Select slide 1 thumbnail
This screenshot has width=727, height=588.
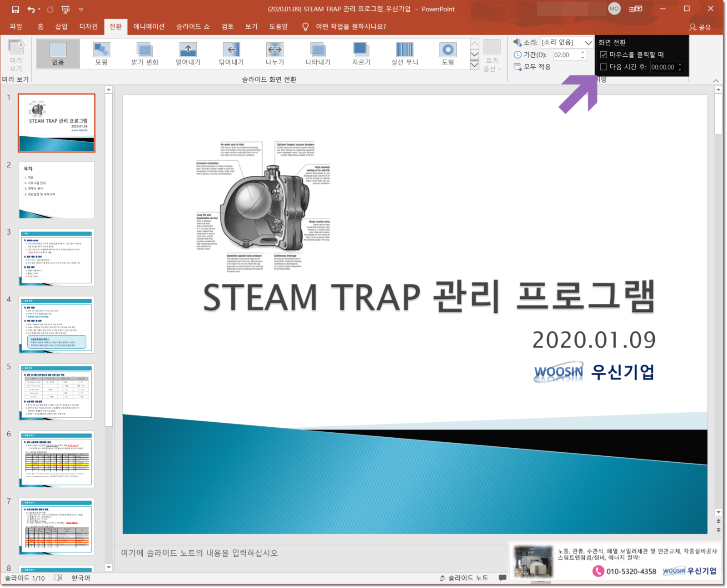pos(57,123)
